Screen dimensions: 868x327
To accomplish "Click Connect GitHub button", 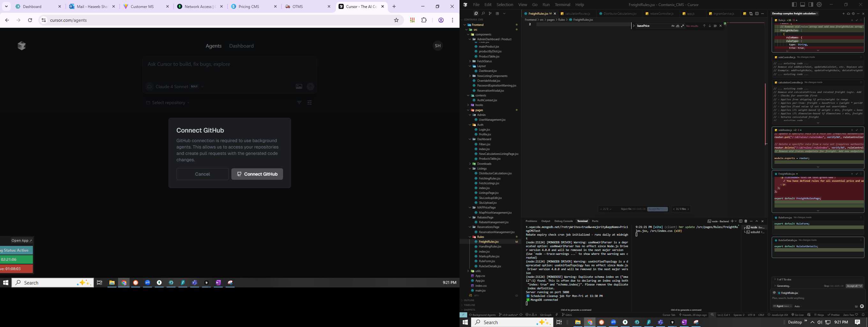I will 257,174.
